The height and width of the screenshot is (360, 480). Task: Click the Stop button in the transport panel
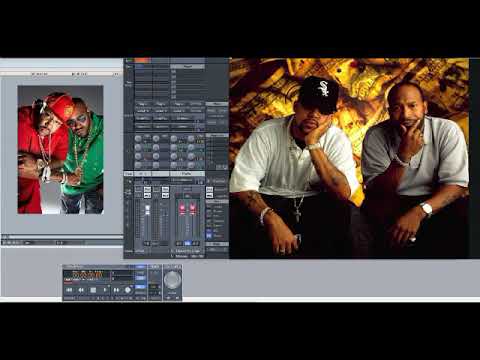point(93,290)
